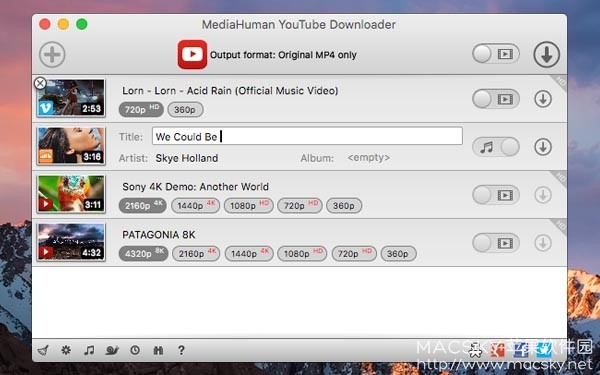Click the red YouTube output format icon
Screen dimensions: 600x375
[192, 54]
